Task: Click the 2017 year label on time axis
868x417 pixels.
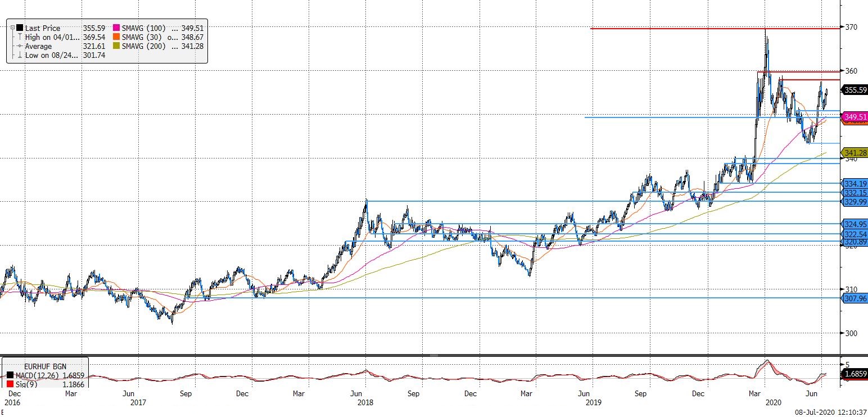Action: (x=138, y=402)
